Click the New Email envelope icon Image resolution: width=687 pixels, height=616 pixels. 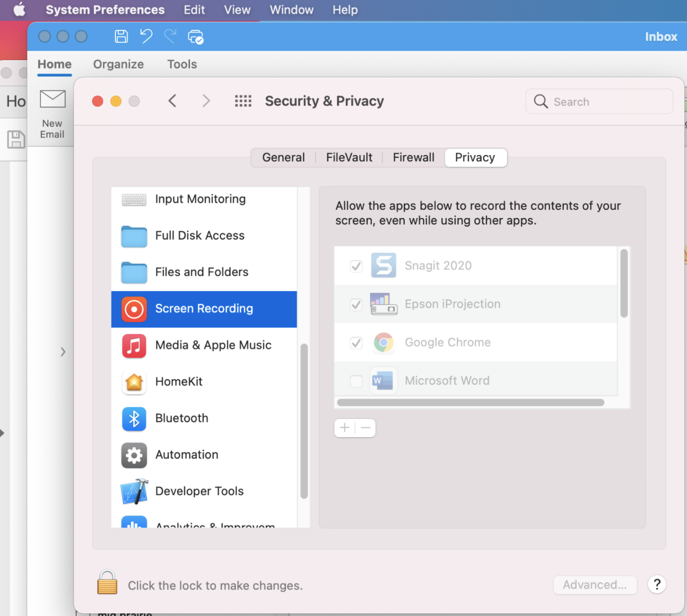pyautogui.click(x=52, y=99)
